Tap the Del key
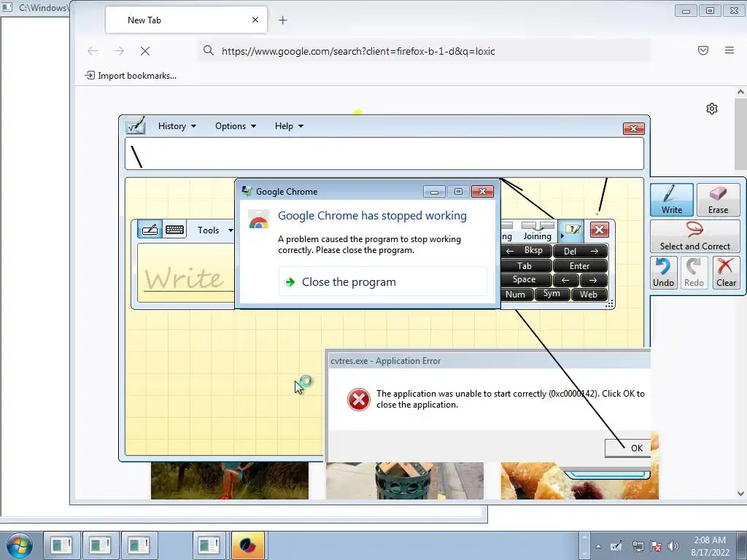The image size is (747, 560). point(580,251)
